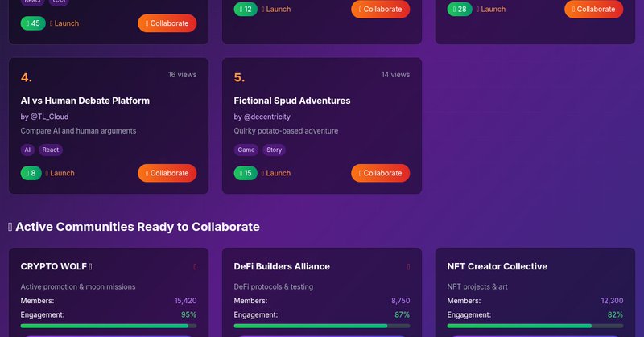The width and height of the screenshot is (644, 337).
Task: Click "Active promotion & moon missions" text
Action: point(78,286)
